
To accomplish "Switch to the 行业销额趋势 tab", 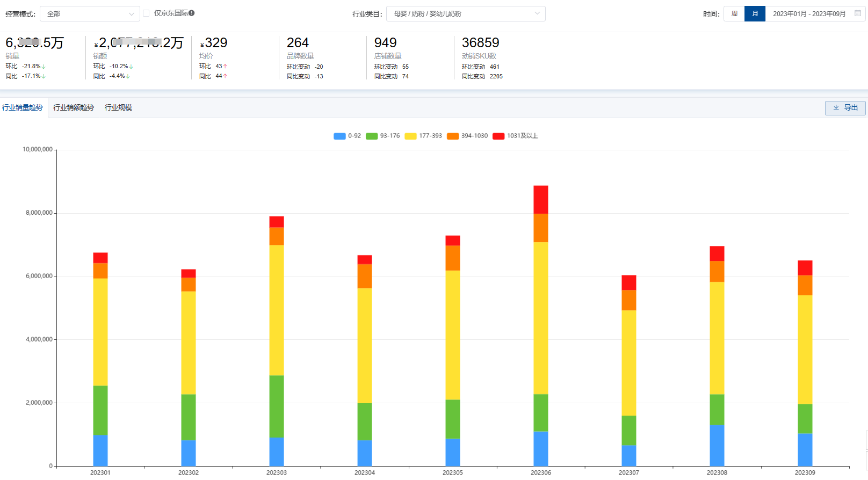I will [74, 107].
